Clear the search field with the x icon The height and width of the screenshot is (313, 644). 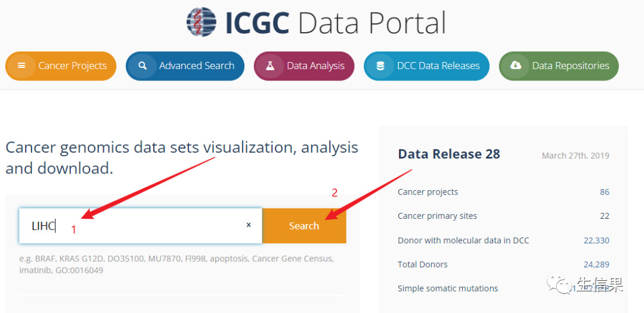coord(249,225)
